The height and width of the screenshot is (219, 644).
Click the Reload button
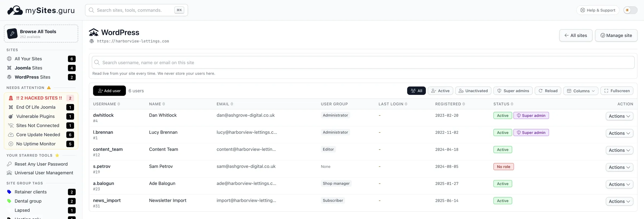tap(548, 91)
